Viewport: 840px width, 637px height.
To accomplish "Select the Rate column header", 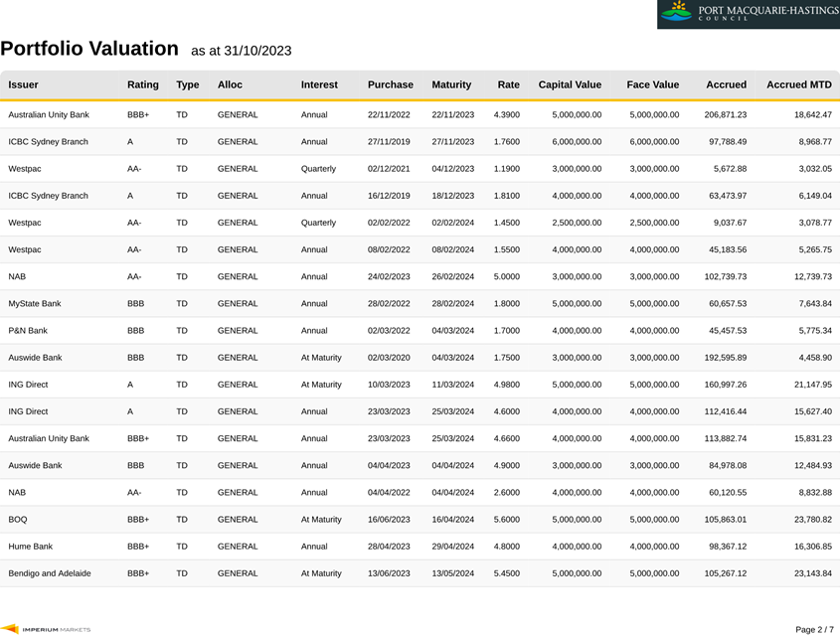I will pyautogui.click(x=508, y=84).
